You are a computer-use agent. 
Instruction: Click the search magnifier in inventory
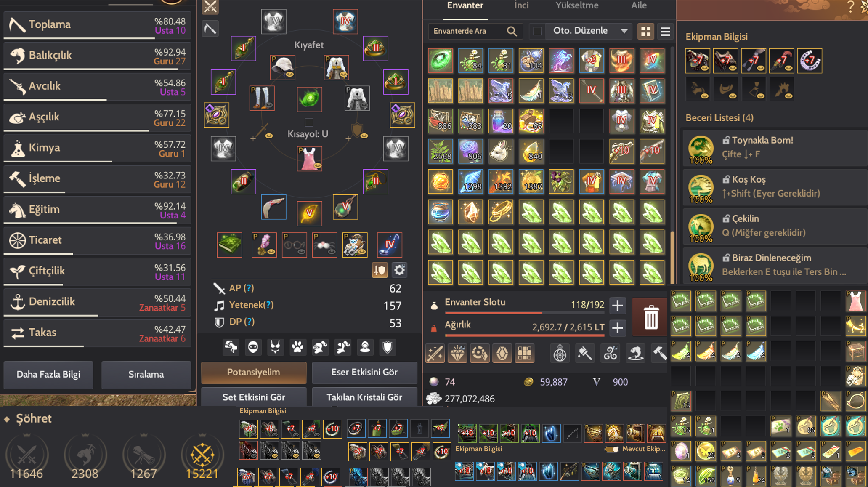[512, 31]
